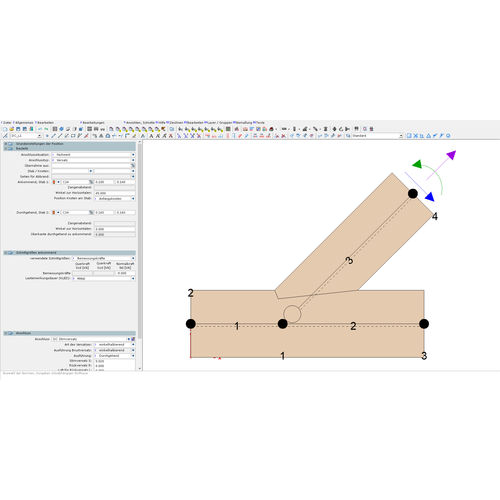Open the Texte menu

(x=260, y=123)
